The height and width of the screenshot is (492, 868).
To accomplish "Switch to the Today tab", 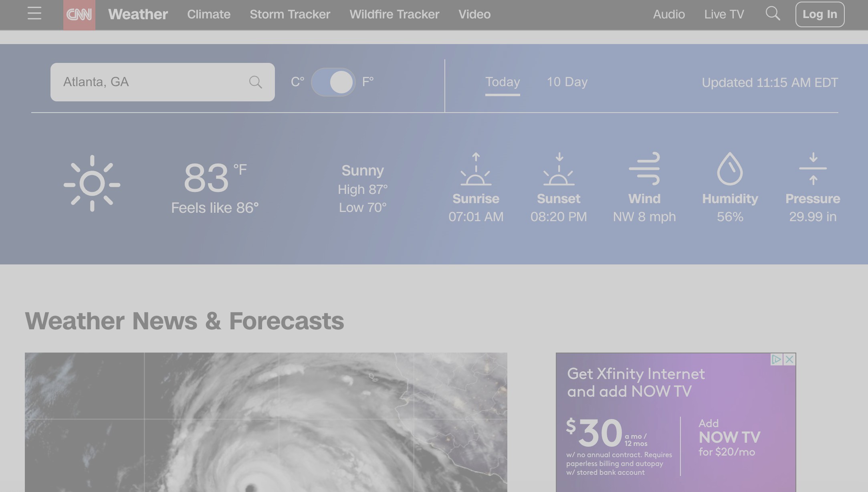I will (x=503, y=82).
